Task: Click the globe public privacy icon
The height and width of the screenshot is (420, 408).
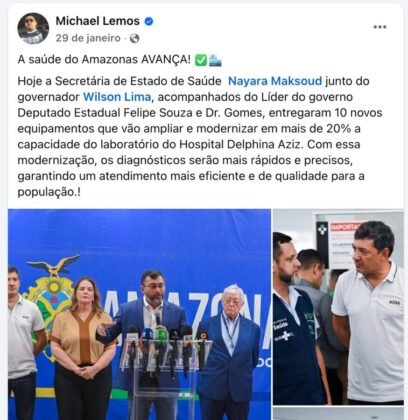Action: [134, 39]
